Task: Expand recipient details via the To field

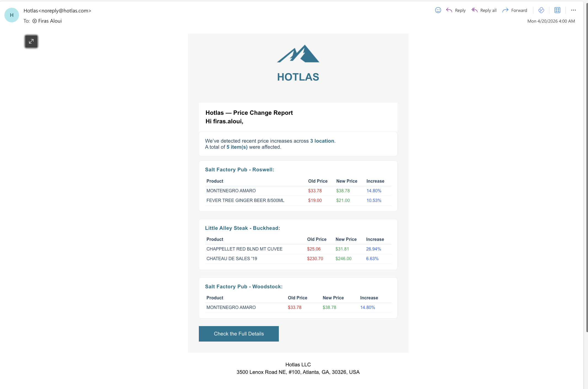Action: pos(26,21)
